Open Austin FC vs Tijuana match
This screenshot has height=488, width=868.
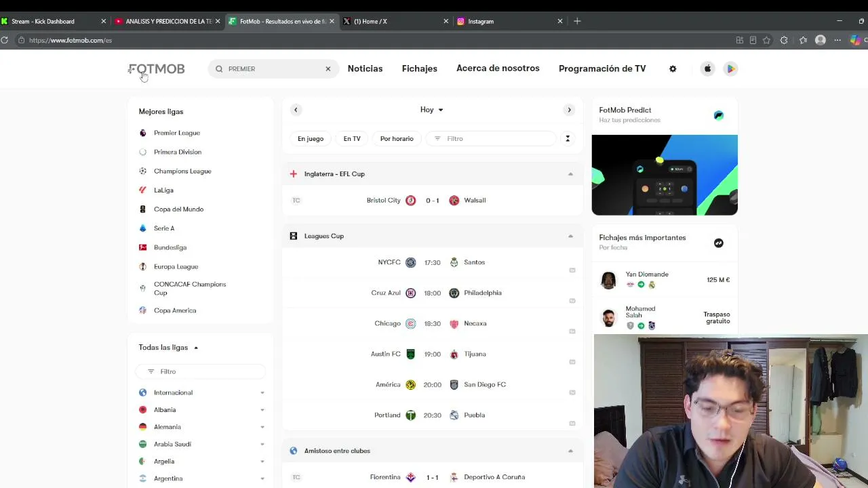point(432,354)
